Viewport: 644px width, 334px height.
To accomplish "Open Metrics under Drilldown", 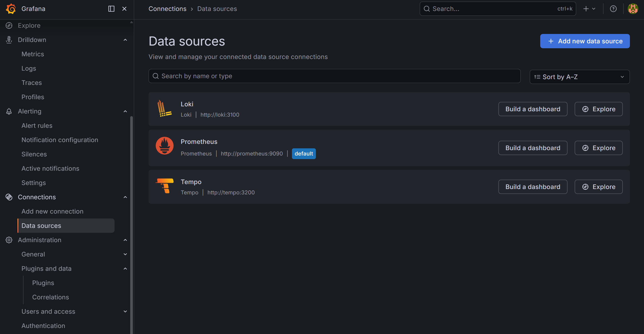I will coord(32,54).
